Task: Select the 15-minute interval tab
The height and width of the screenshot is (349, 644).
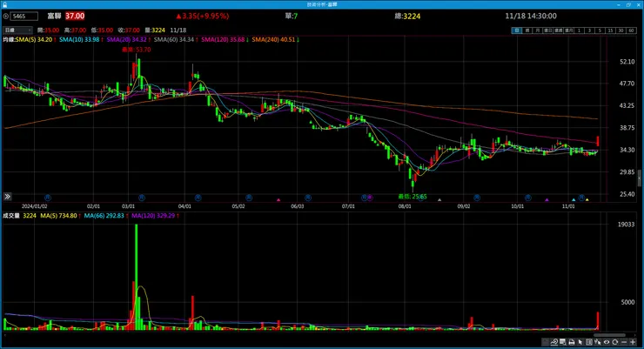Action: tap(610, 30)
